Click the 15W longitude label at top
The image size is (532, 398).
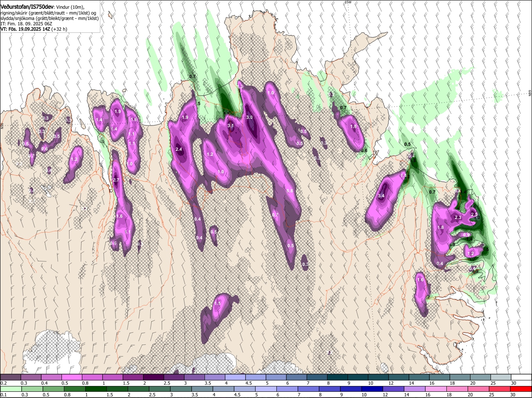pos(347,2)
